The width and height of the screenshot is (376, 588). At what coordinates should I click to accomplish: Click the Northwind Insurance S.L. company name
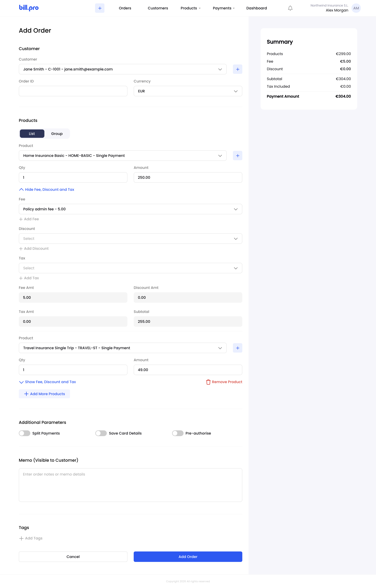click(329, 5)
